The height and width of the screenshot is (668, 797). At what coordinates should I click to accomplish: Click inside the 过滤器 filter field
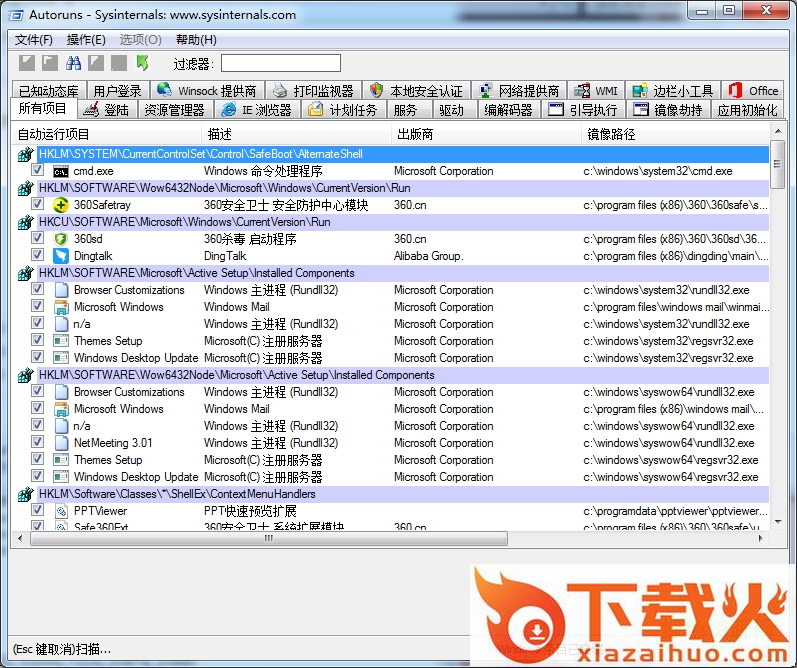coord(281,64)
